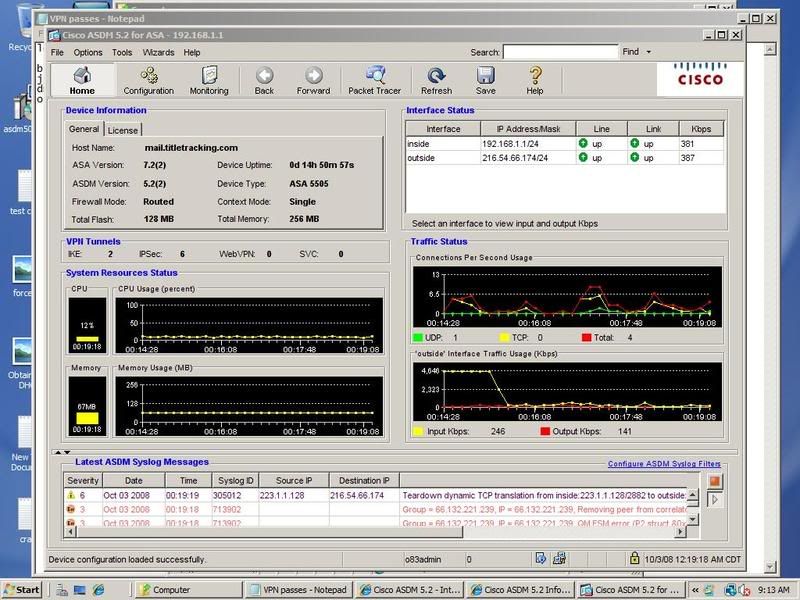The image size is (800, 600).
Task: Go Back using the toolbar arrow
Action: [x=264, y=81]
